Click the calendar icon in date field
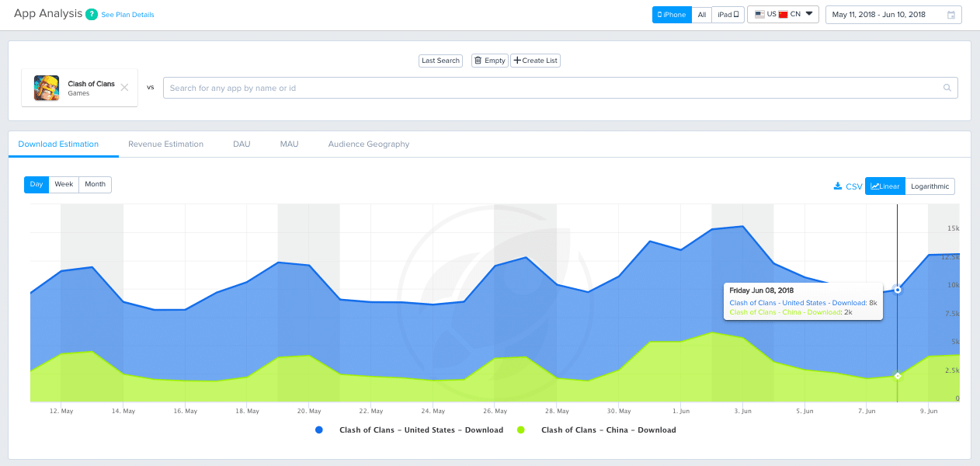 click(951, 15)
